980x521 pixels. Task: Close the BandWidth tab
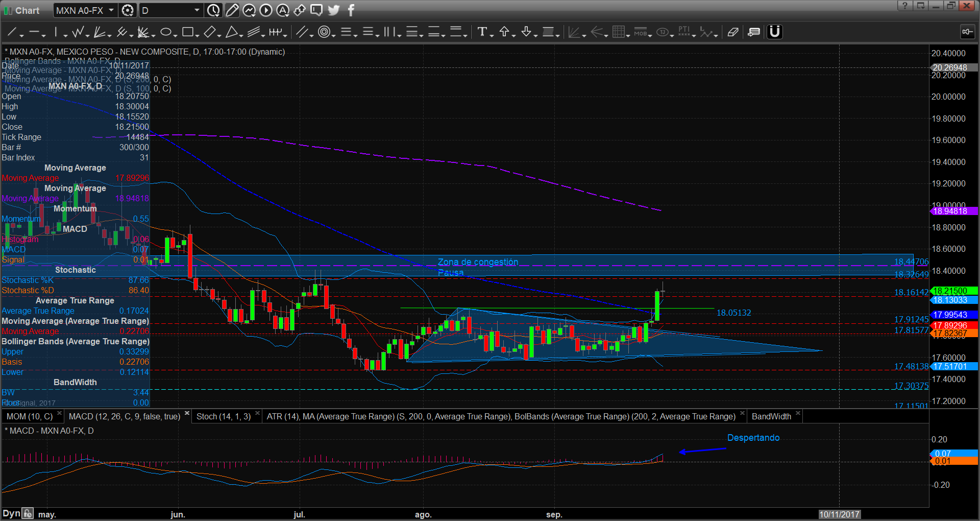pos(798,413)
